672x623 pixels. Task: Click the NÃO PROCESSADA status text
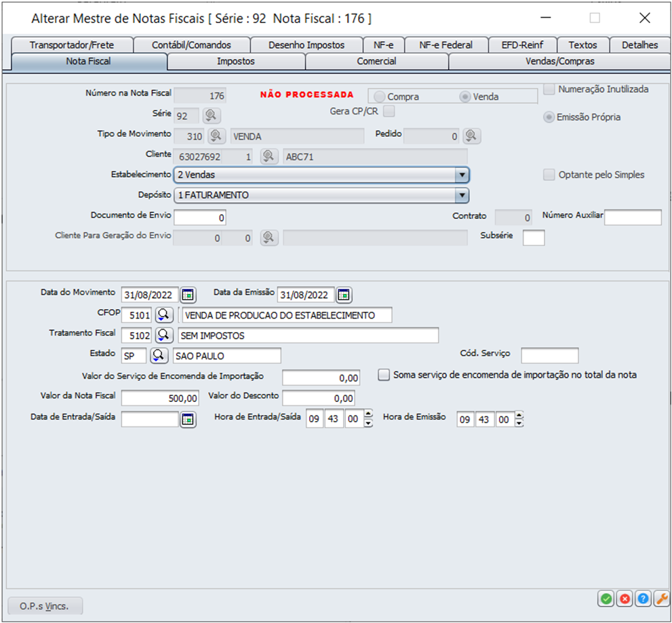307,95
